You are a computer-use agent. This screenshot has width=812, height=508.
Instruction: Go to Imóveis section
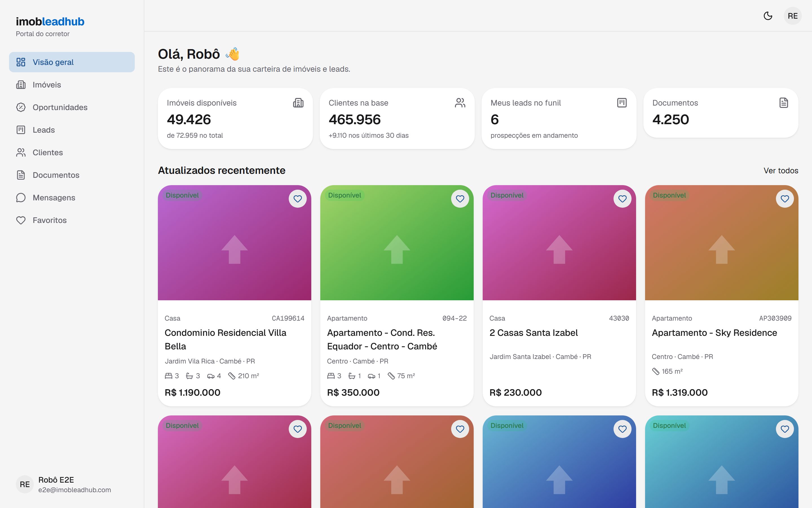(x=72, y=85)
